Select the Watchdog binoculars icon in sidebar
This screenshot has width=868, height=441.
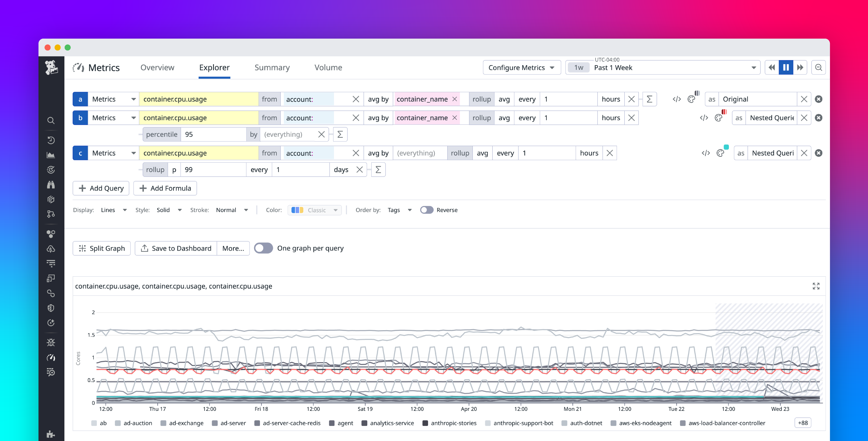pos(51,185)
